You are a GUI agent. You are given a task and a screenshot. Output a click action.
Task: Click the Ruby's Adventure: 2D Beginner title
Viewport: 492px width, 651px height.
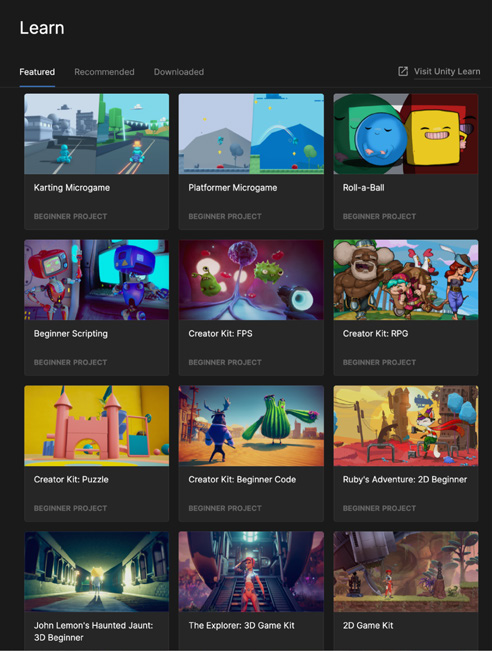pyautogui.click(x=405, y=480)
